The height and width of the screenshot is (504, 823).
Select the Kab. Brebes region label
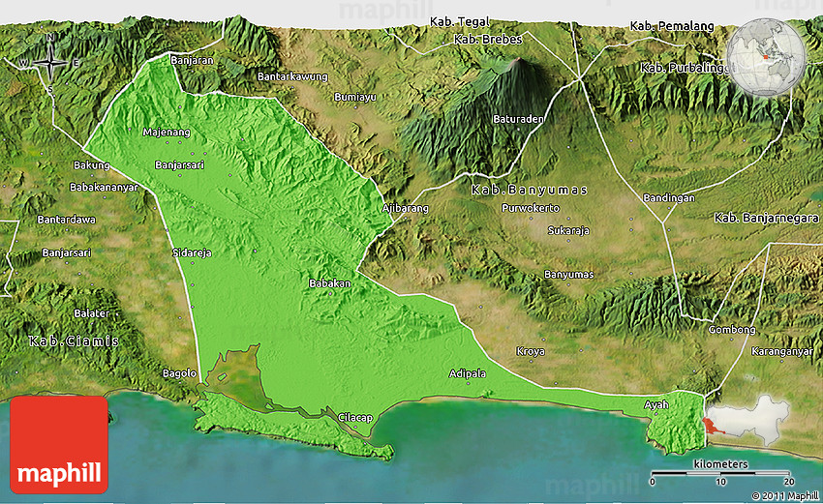[488, 40]
